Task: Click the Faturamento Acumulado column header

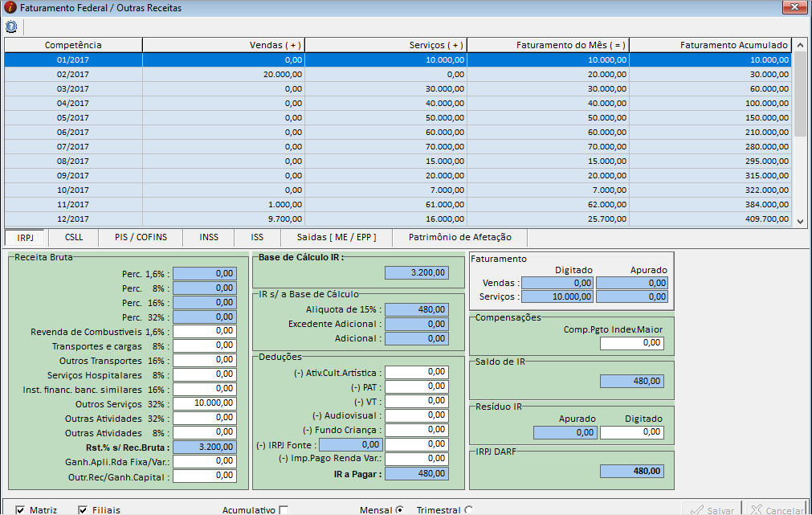Action: click(x=711, y=45)
